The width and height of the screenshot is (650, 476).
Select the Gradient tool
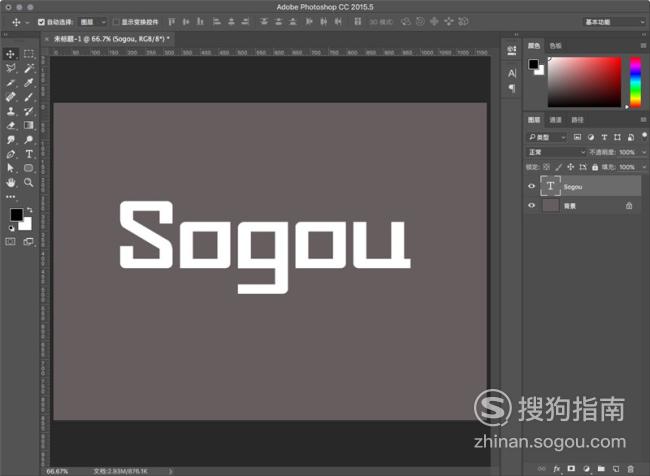click(x=29, y=125)
